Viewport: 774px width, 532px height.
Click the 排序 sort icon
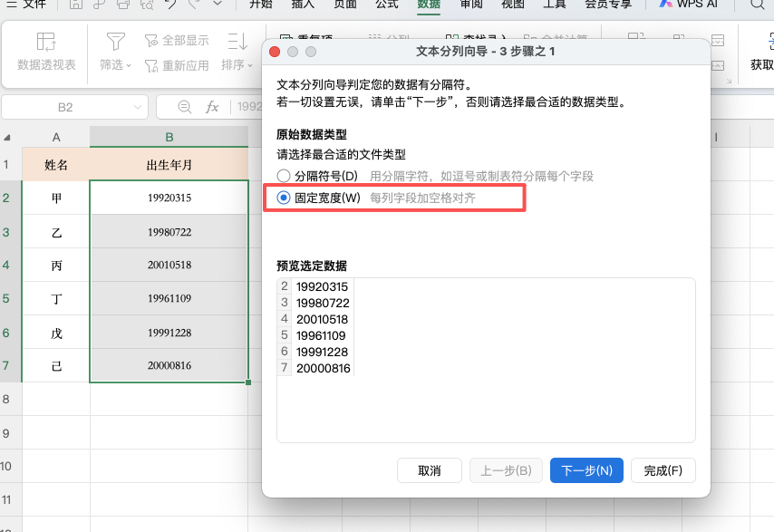click(x=237, y=42)
